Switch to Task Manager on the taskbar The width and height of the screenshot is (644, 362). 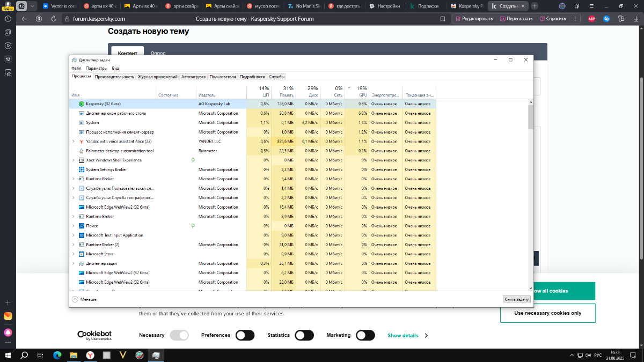156,355
